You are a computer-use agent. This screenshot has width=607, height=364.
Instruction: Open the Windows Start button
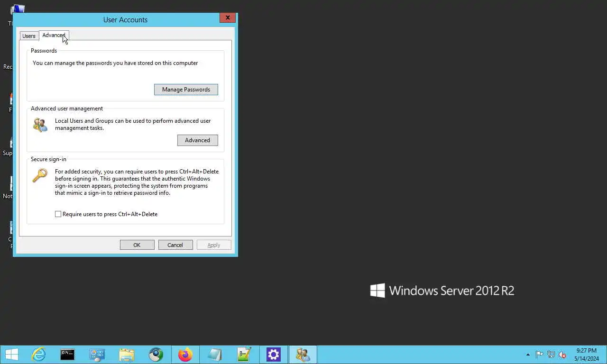(x=11, y=355)
